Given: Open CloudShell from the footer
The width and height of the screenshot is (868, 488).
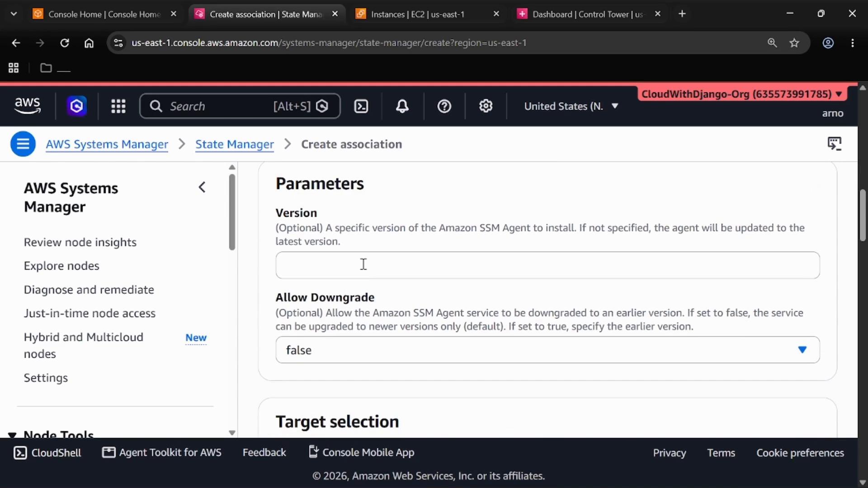Looking at the screenshot, I should tap(47, 453).
